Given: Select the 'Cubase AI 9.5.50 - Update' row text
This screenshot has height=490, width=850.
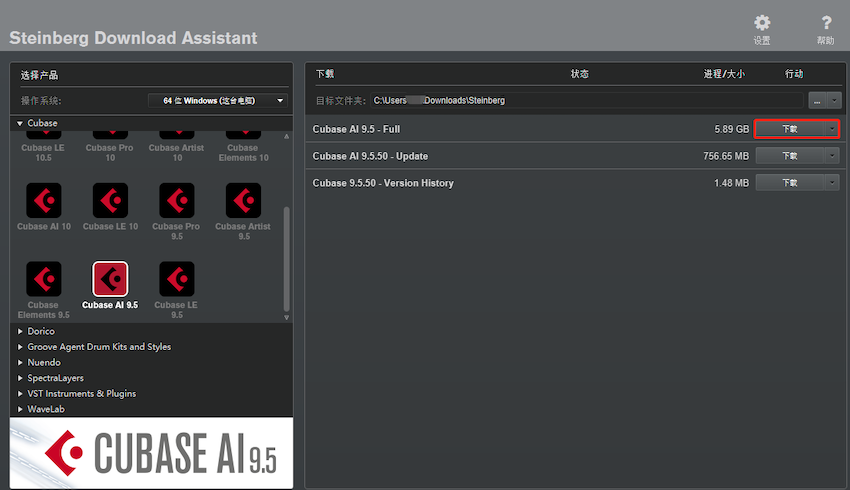Looking at the screenshot, I should click(x=370, y=156).
